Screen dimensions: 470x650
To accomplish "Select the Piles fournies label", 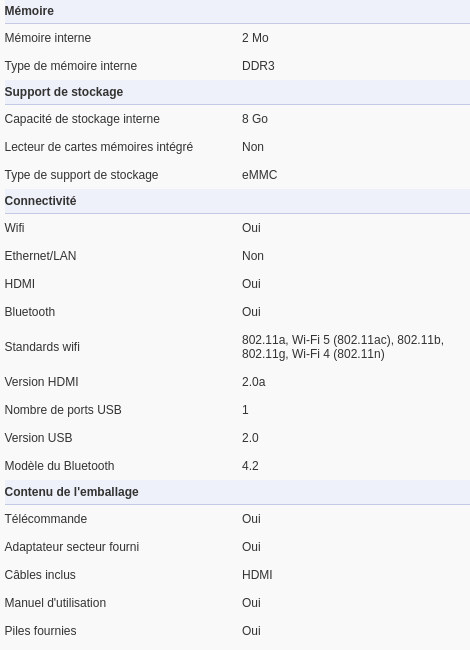I will 41,631.
